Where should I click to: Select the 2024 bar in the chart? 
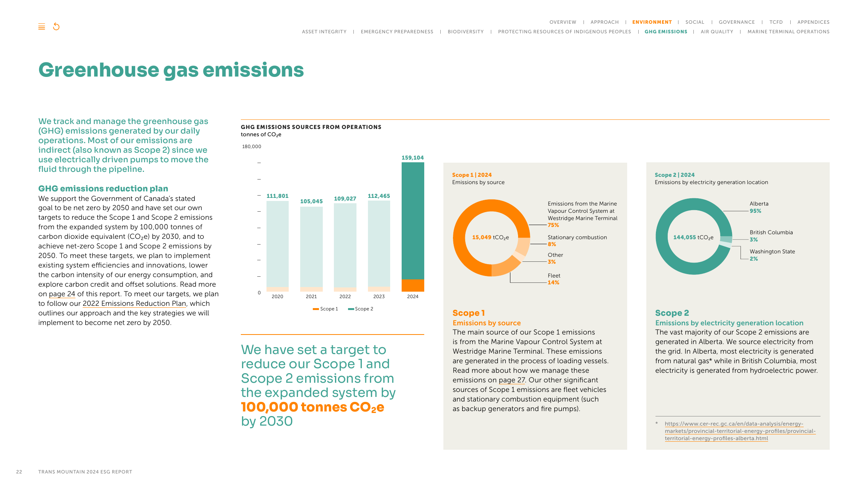(413, 227)
